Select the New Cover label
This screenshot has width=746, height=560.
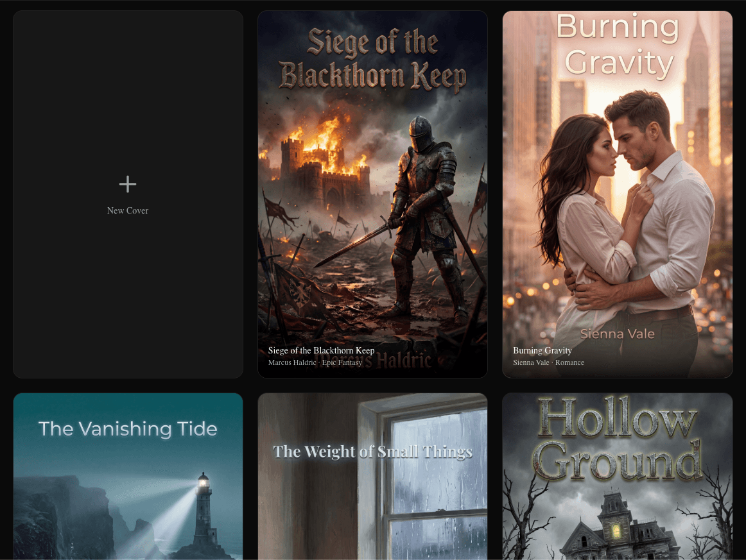pos(128,210)
